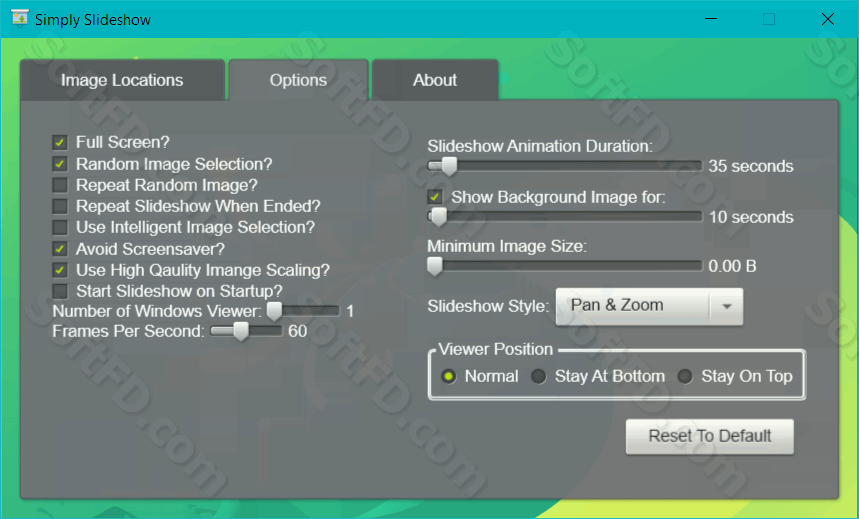
Task: Uncheck Show Background Image for checkbox
Action: [x=435, y=197]
